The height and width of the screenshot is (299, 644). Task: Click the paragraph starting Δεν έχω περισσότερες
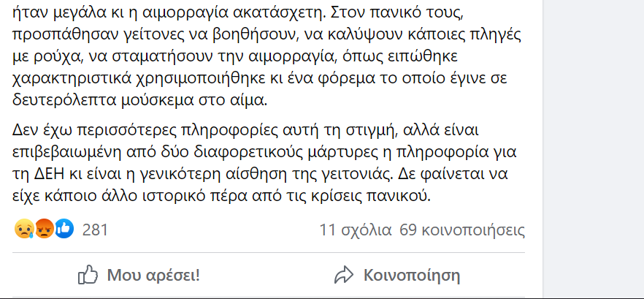pos(264,163)
